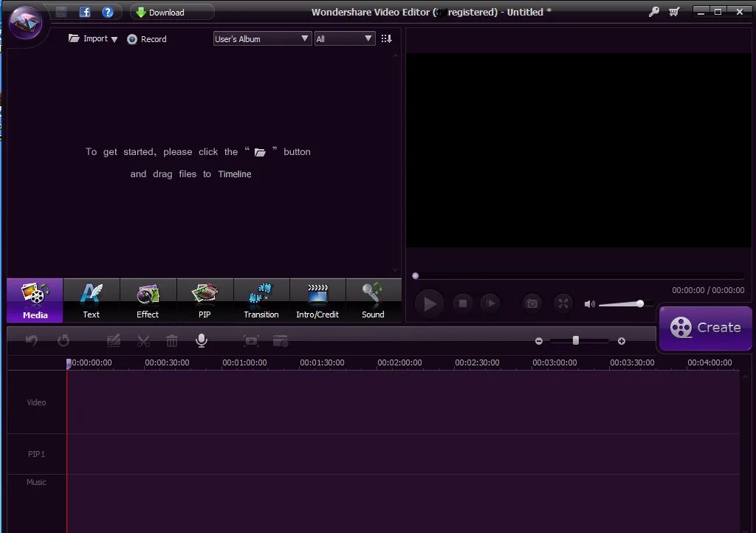
Task: Click the PIP1 track label
Action: tap(36, 454)
